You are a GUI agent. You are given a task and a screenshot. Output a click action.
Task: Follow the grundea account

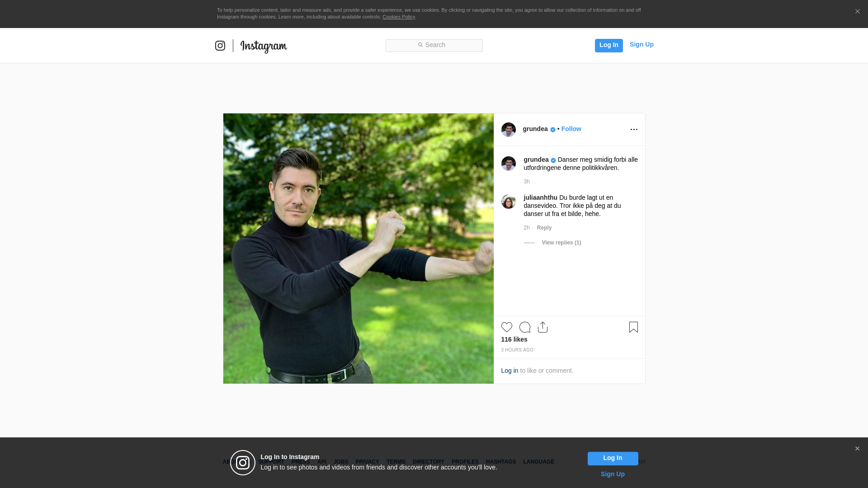pyautogui.click(x=571, y=129)
